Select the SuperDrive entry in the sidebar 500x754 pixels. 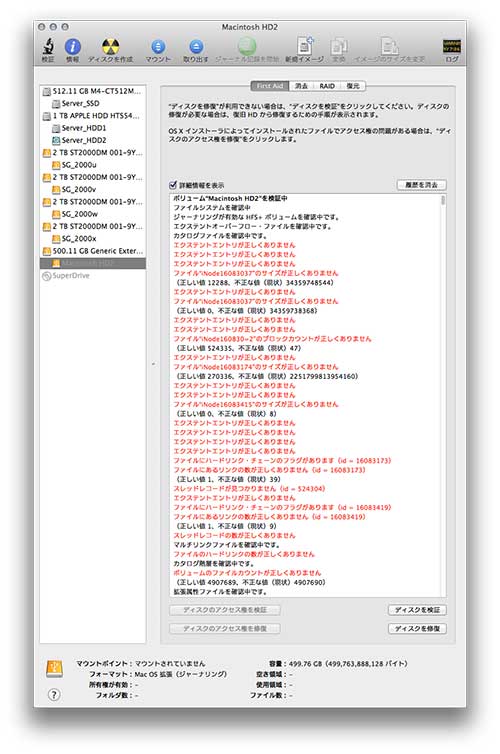click(x=66, y=276)
